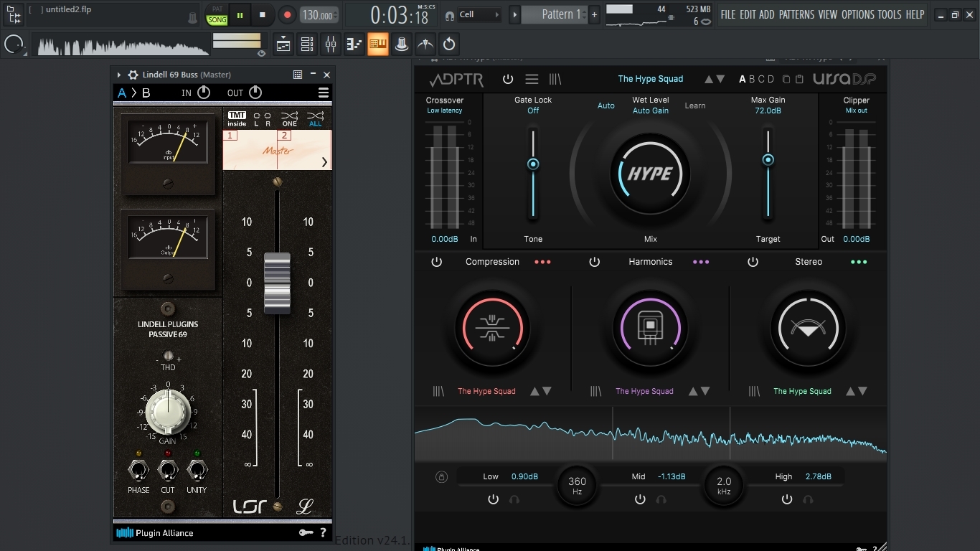Click the paste preset slot icon
The height and width of the screenshot is (551, 980).
tap(799, 79)
